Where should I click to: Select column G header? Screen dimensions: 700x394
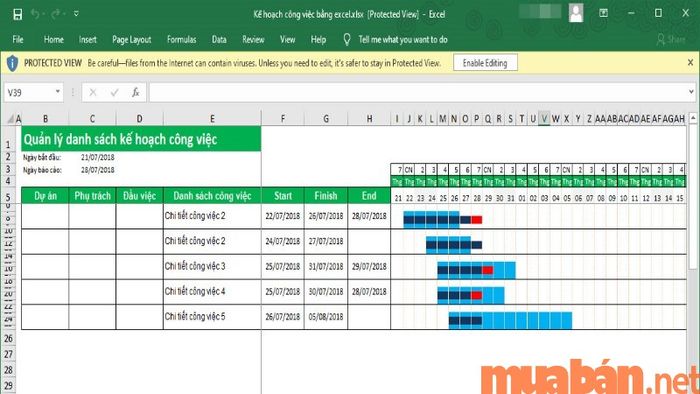coord(326,119)
